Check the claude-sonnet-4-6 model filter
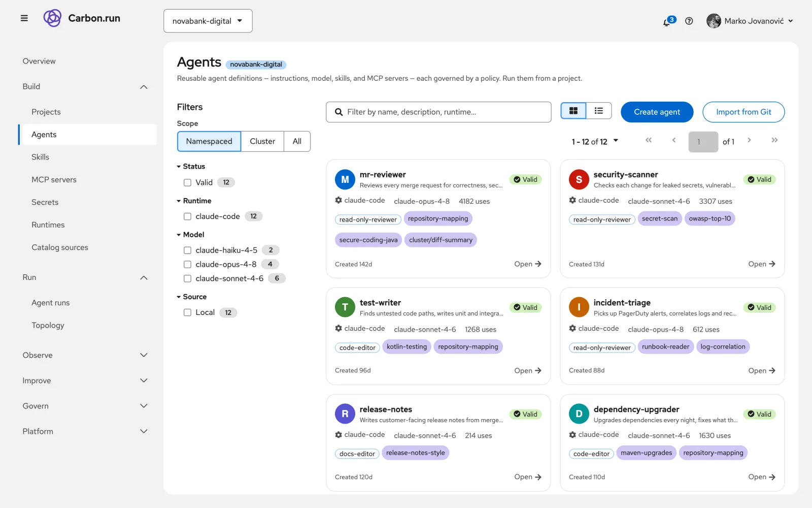Viewport: 812px width, 508px height. pyautogui.click(x=187, y=279)
